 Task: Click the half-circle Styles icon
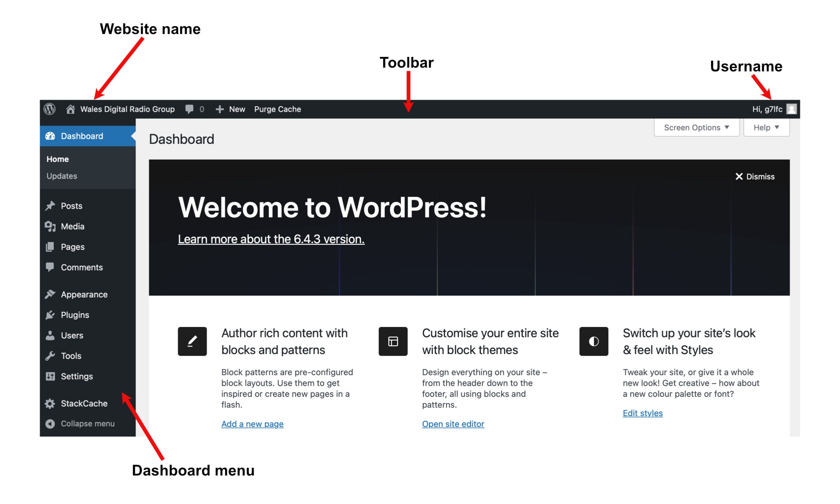coord(594,341)
